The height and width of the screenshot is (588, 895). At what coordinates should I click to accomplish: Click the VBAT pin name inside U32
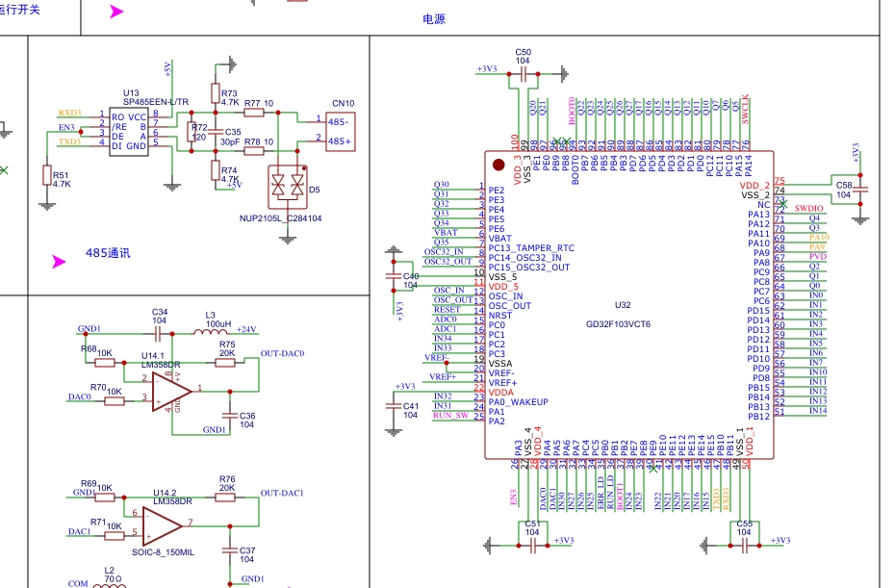click(x=500, y=238)
